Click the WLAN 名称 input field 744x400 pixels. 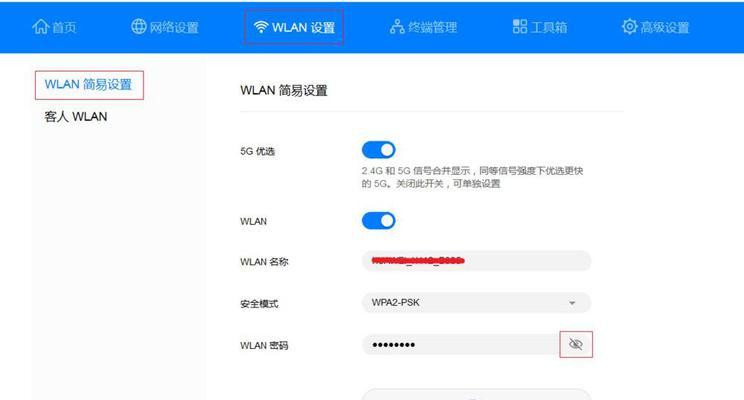click(x=476, y=261)
